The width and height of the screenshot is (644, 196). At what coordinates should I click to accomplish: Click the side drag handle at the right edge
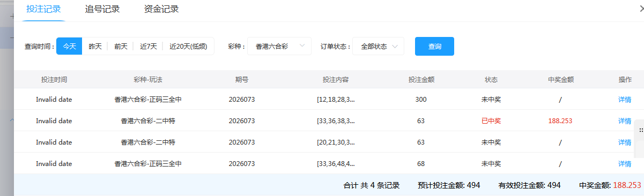pos(640,130)
